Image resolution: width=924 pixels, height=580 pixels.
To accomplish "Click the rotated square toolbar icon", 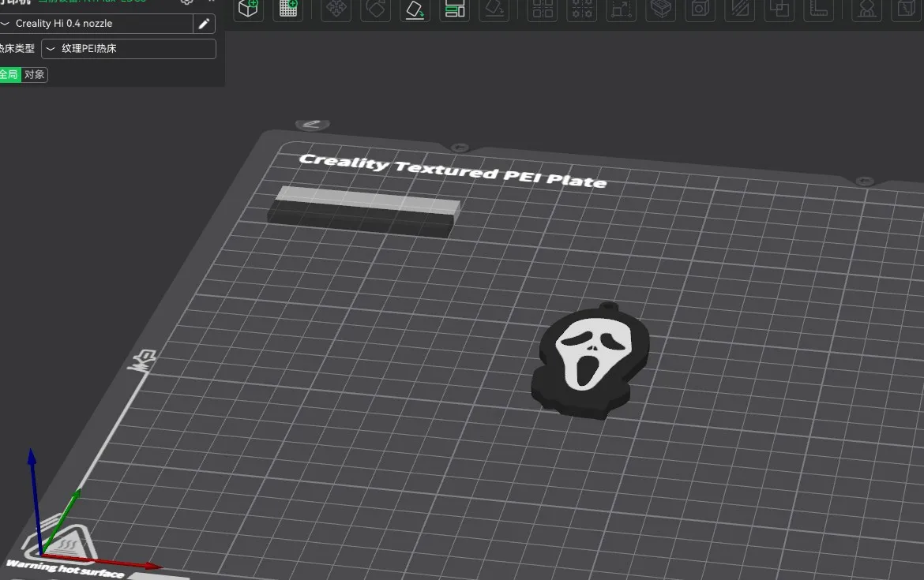I will point(375,9).
